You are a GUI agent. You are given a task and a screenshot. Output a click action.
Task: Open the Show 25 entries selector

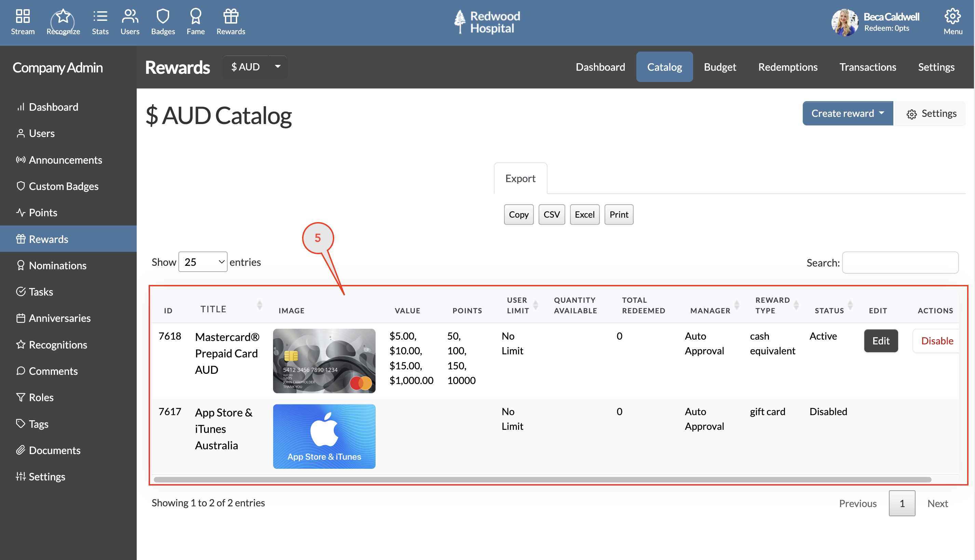(203, 262)
